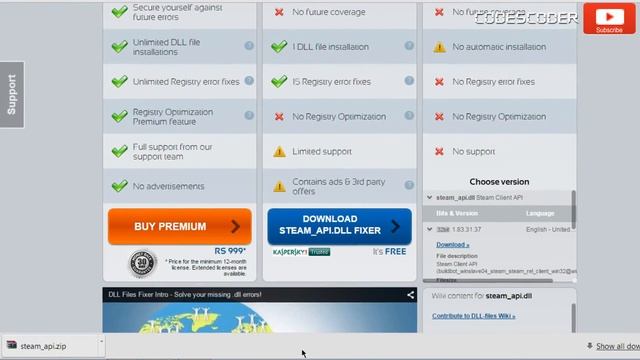Screen dimensions: 640x360
Task: Open help icon beside 15 Registry error fixes
Action: [x=409, y=81]
